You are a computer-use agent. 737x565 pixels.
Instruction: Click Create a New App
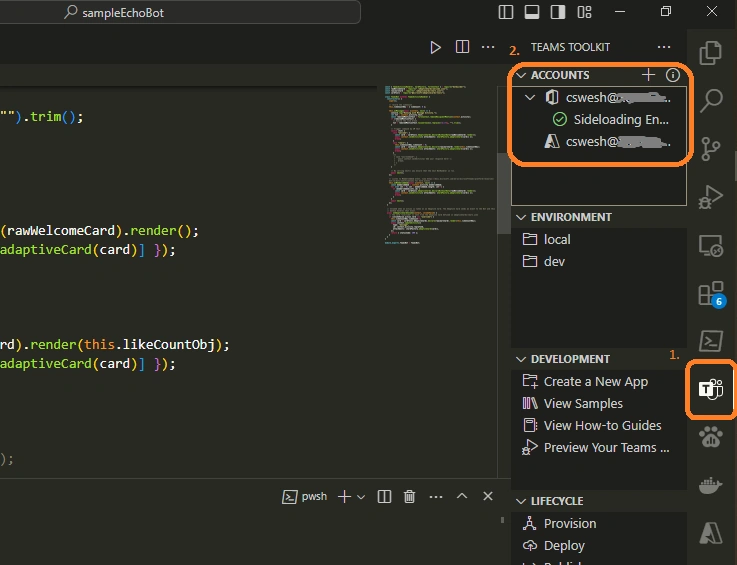pos(599,381)
